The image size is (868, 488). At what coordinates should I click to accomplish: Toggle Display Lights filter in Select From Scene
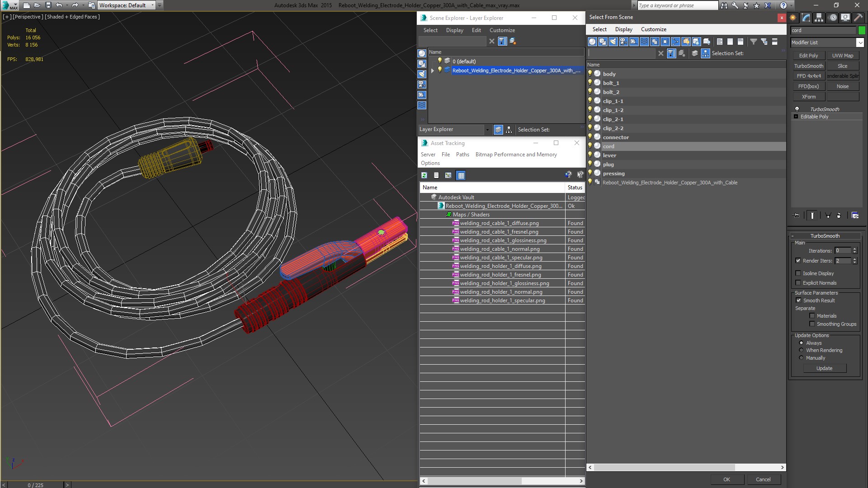[613, 42]
